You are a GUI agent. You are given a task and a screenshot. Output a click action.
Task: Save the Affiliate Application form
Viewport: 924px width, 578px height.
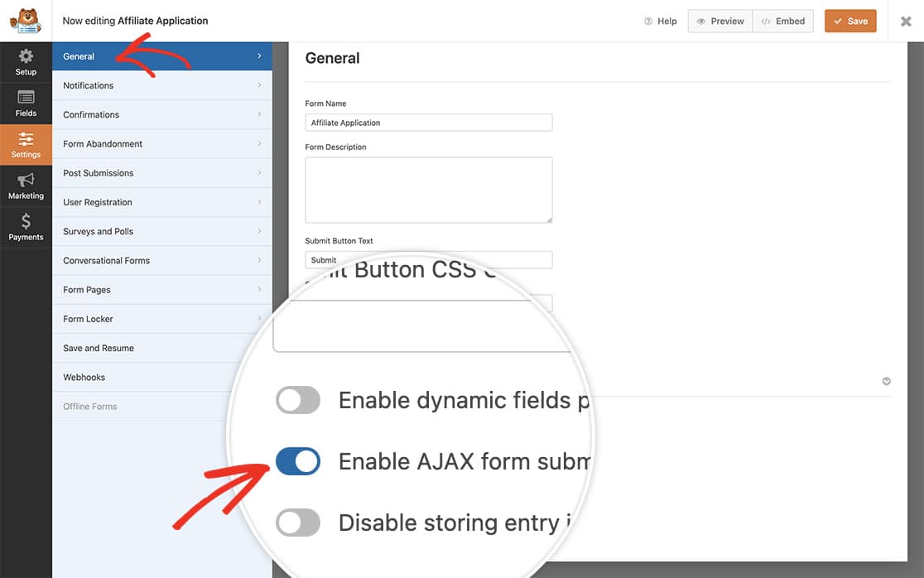850,21
